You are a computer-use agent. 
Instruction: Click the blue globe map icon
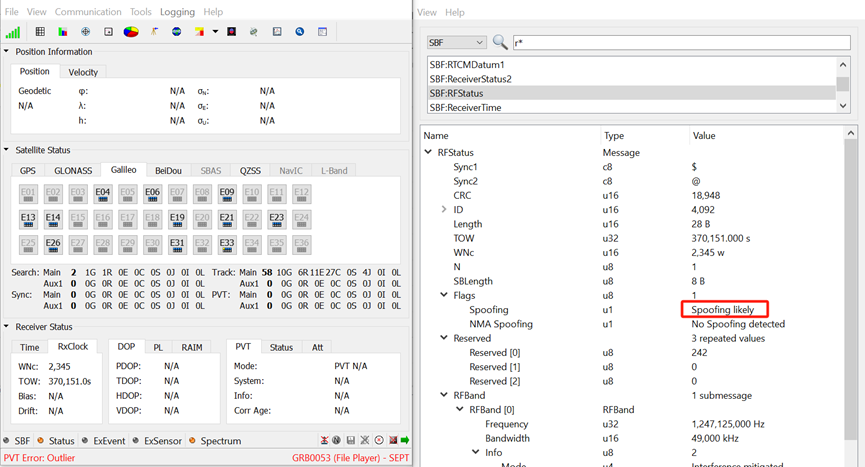click(177, 32)
